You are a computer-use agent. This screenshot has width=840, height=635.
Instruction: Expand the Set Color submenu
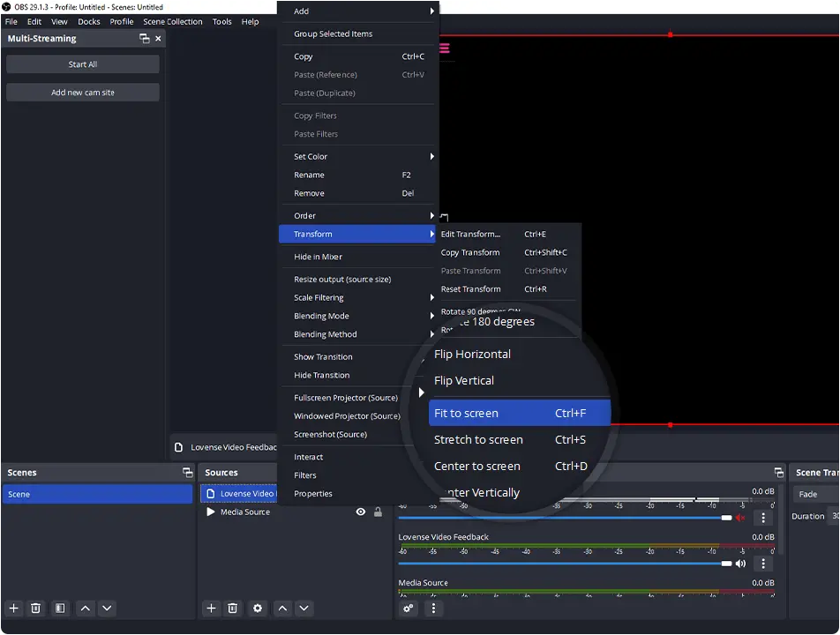click(x=356, y=156)
